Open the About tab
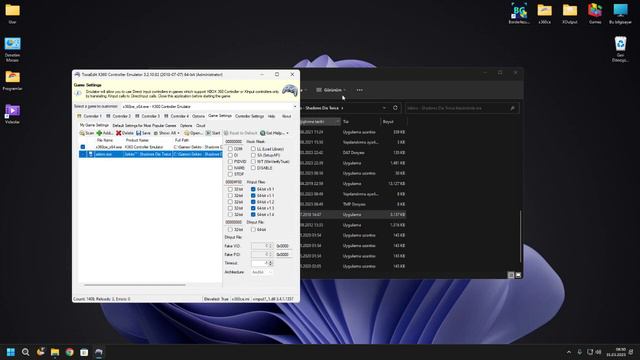This screenshot has height=360, width=640. pos(287,116)
